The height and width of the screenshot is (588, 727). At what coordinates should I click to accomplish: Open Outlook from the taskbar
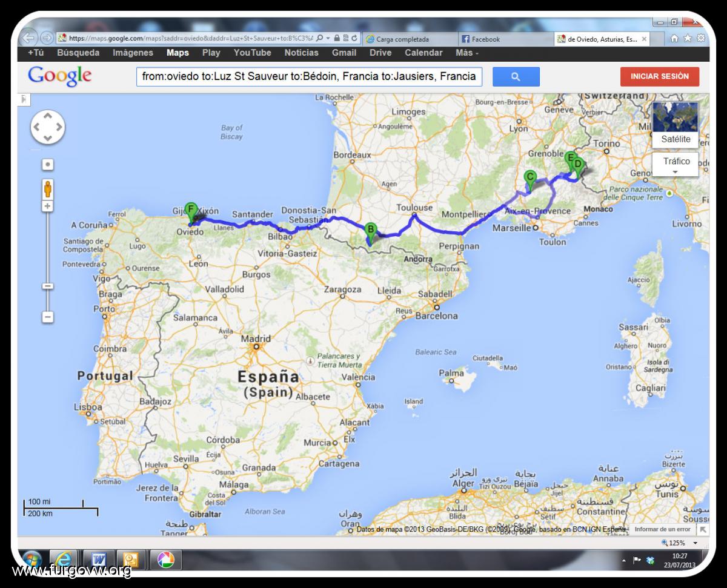pos(130,560)
